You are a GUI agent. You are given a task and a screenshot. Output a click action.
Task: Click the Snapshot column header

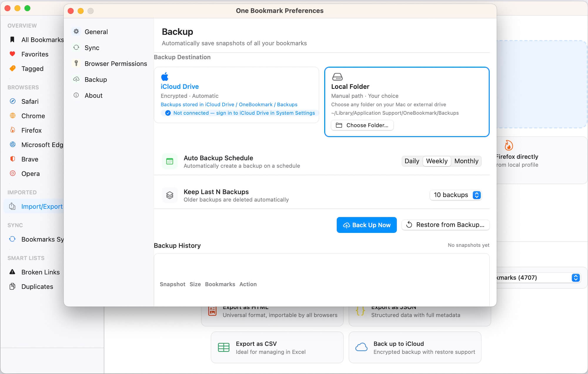173,284
